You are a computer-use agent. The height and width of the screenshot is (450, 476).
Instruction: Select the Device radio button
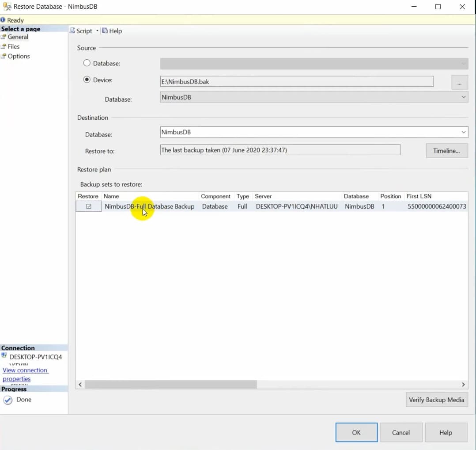point(87,80)
